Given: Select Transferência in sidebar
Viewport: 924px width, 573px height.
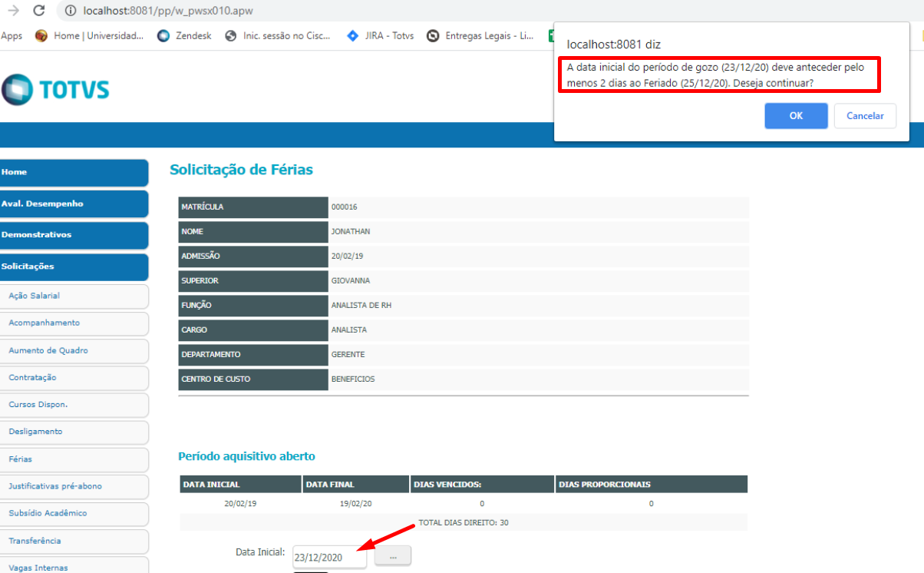Looking at the screenshot, I should [x=74, y=541].
